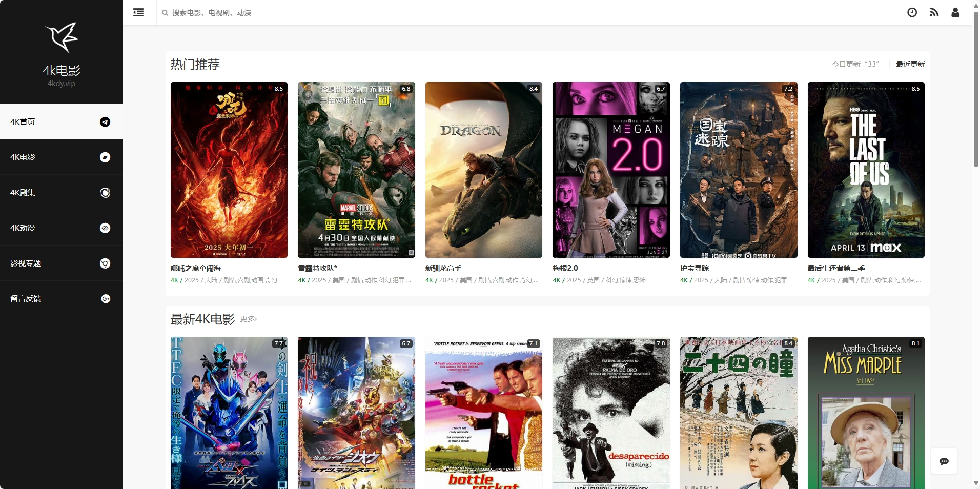Image resolution: width=980 pixels, height=489 pixels.
Task: Open the 雷霆特攻队 poster thumbnail
Action: pyautogui.click(x=356, y=170)
